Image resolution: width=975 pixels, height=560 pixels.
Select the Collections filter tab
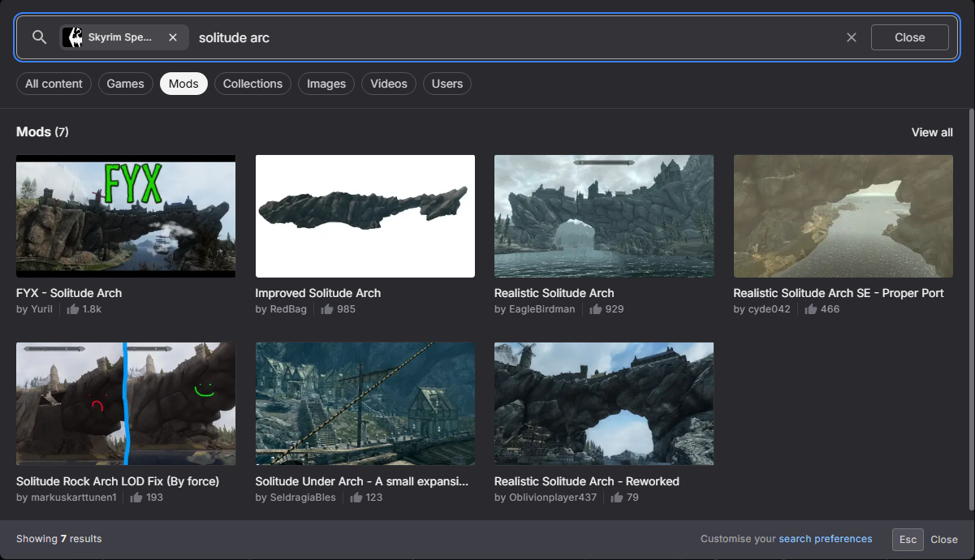click(252, 84)
